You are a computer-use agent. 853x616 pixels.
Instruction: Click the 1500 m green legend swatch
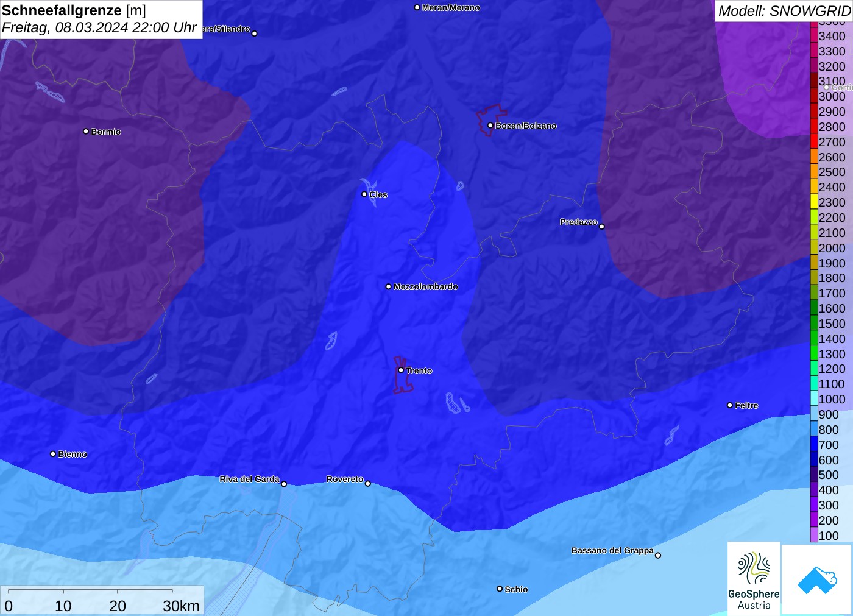814,323
